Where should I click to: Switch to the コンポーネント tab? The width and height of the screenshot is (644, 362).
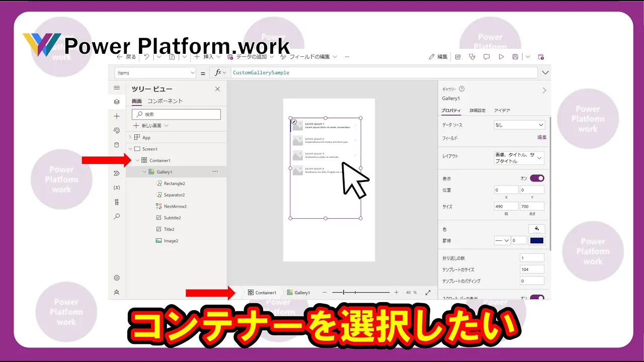pos(165,101)
